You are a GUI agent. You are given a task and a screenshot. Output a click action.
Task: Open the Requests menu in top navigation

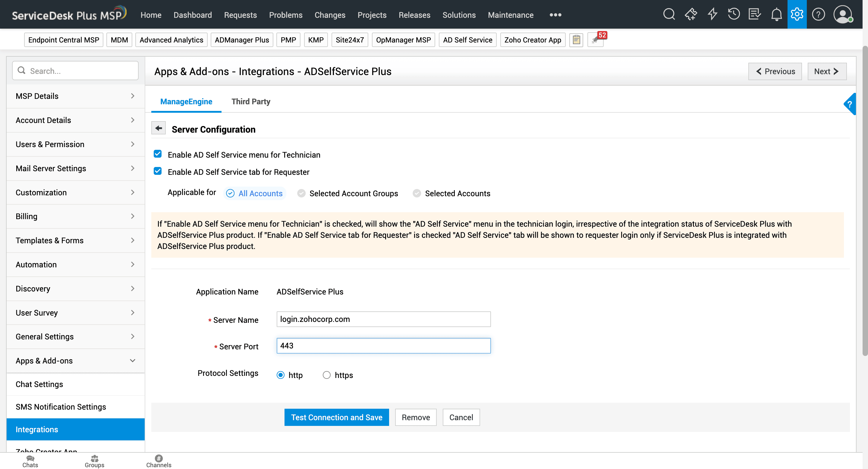point(240,15)
